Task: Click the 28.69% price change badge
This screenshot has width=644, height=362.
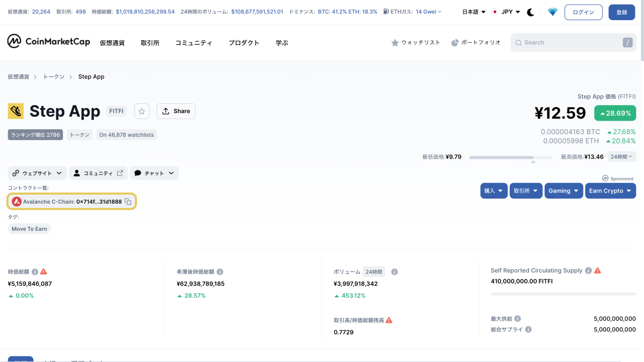Action: pyautogui.click(x=615, y=113)
